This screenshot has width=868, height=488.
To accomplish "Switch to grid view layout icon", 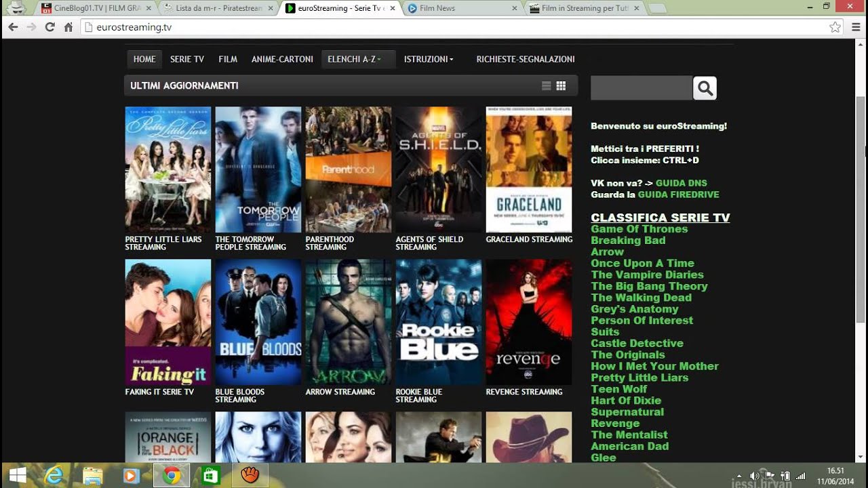I will click(x=561, y=86).
